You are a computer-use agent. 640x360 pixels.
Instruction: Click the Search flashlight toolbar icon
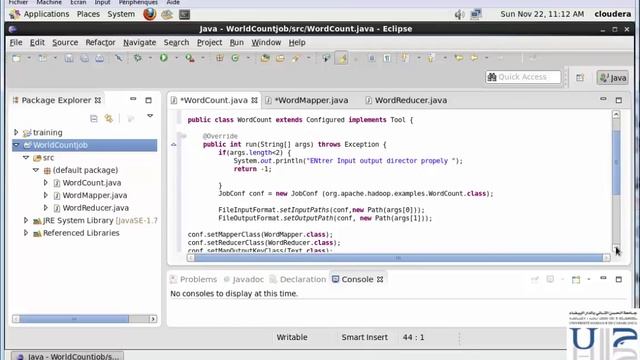(x=296, y=58)
